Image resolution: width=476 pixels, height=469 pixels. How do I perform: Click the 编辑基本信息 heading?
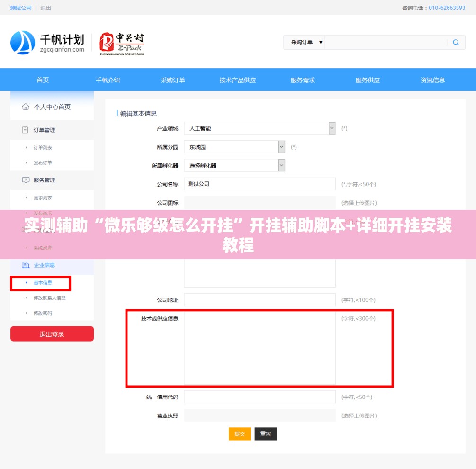click(138, 113)
